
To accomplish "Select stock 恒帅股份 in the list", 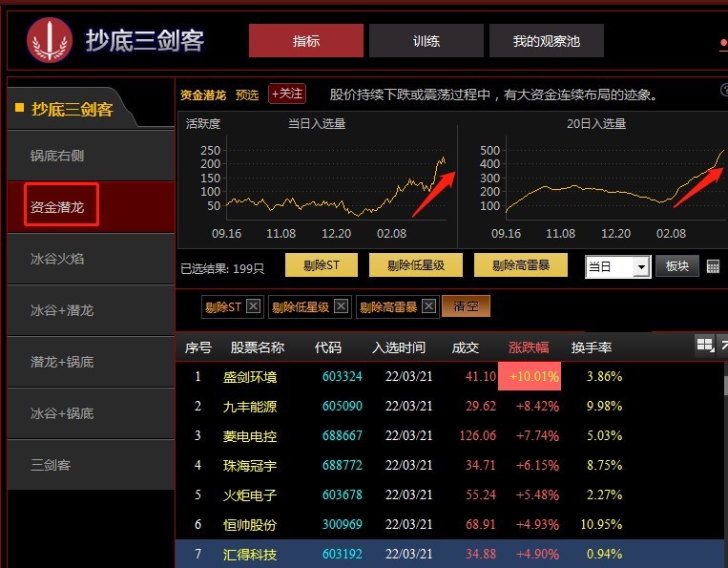I will click(x=250, y=525).
